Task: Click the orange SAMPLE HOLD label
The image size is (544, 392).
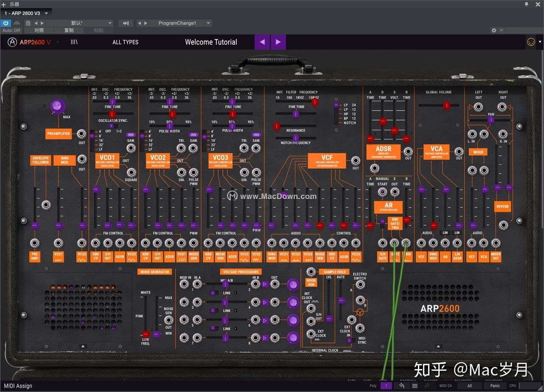Action: (335, 272)
